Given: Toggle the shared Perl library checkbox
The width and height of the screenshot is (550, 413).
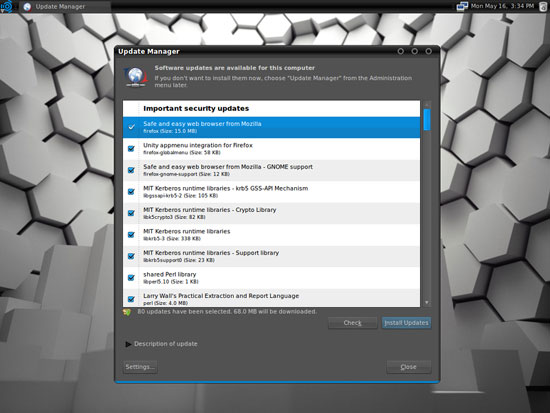Looking at the screenshot, I should (132, 278).
